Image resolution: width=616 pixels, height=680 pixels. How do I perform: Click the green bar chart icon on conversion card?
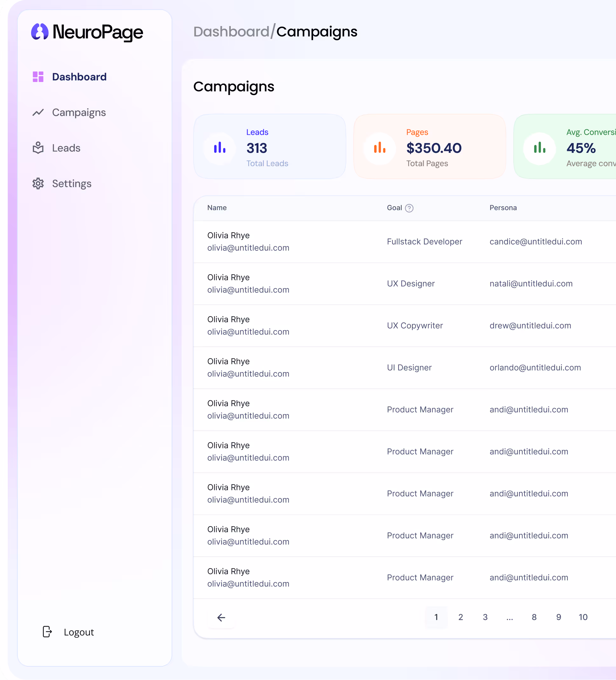[539, 148]
